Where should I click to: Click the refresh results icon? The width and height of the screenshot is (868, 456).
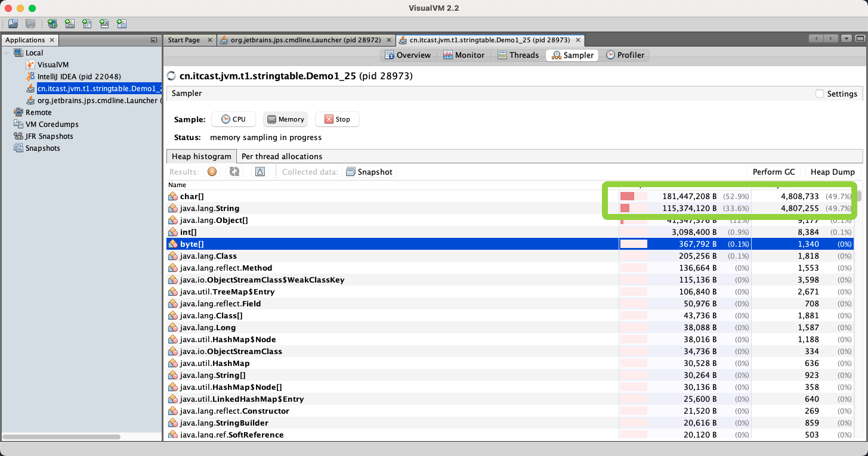pyautogui.click(x=234, y=172)
